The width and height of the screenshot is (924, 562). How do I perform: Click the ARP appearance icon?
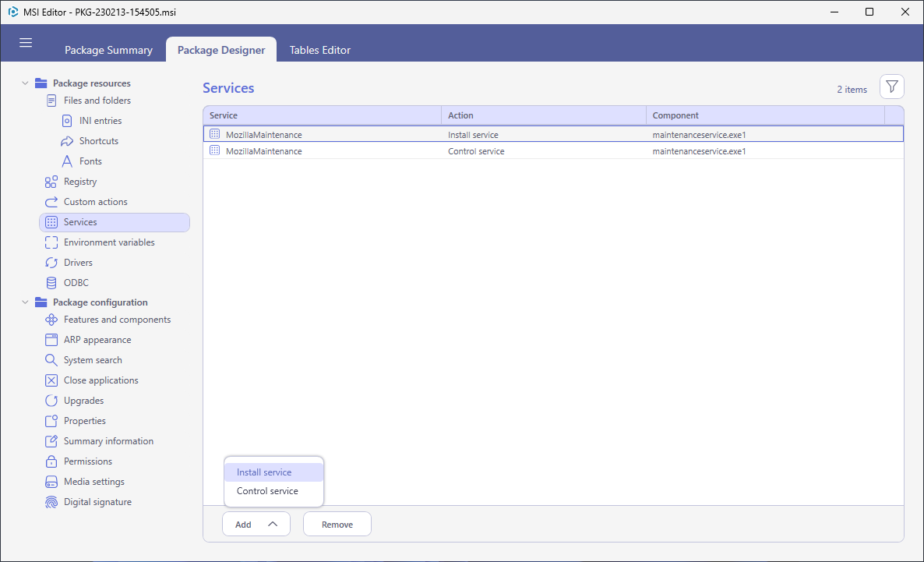pos(51,340)
